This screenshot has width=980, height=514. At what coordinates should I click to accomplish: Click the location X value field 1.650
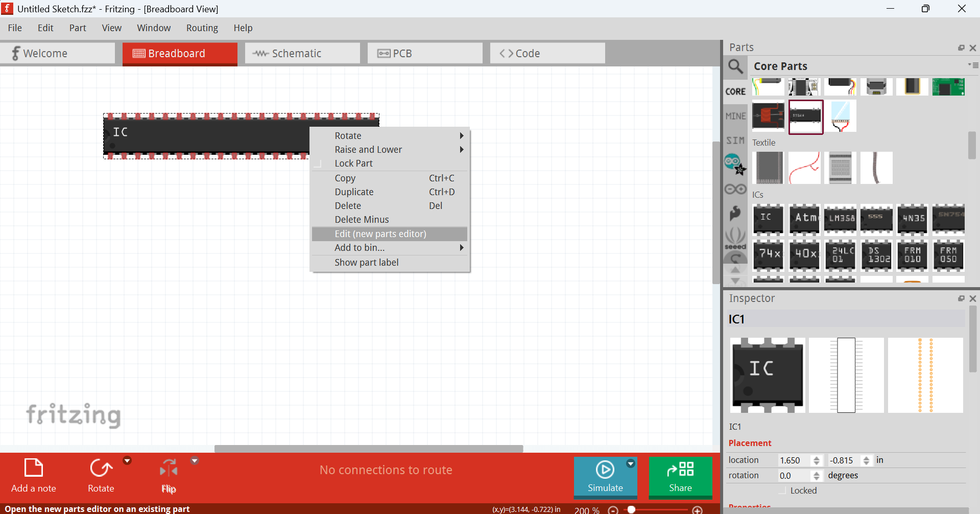(794, 460)
